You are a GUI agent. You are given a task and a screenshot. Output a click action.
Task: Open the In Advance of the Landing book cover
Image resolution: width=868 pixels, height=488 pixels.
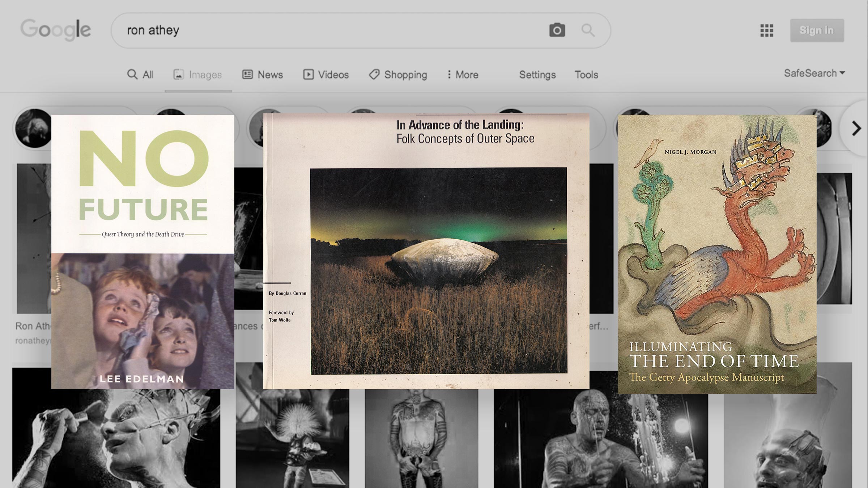(x=426, y=251)
